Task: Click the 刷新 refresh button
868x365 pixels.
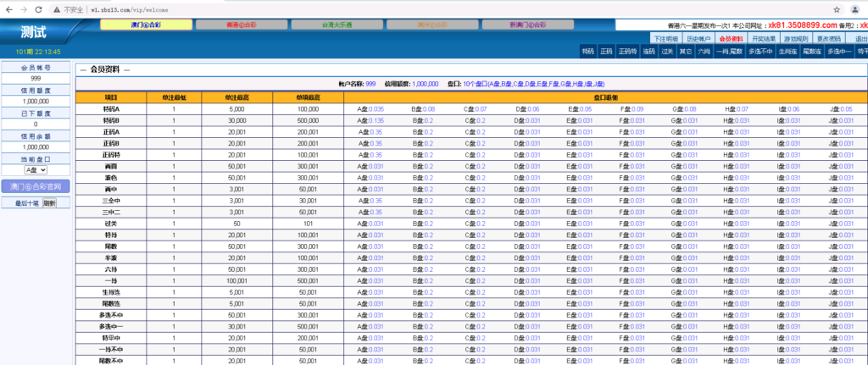Action: [x=49, y=203]
